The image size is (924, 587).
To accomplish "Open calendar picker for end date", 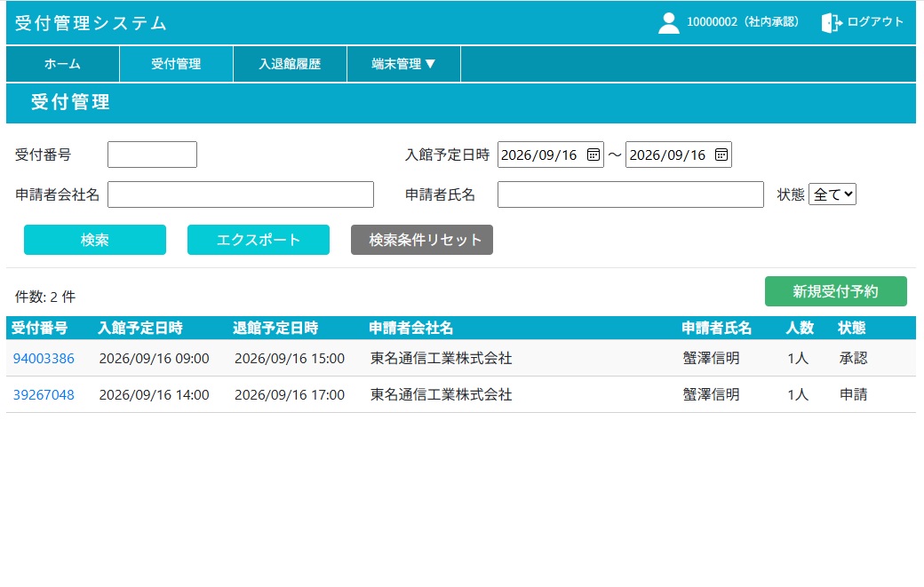I will (x=721, y=155).
